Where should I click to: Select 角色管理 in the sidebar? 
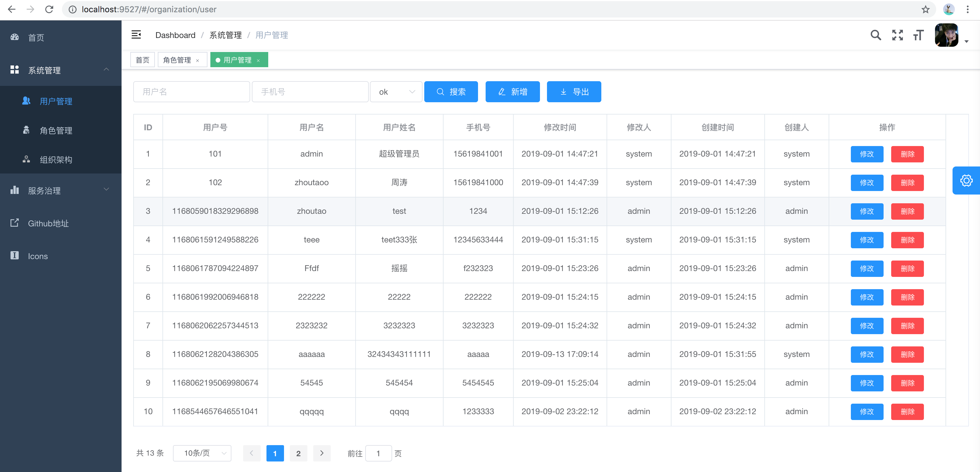[61, 131]
